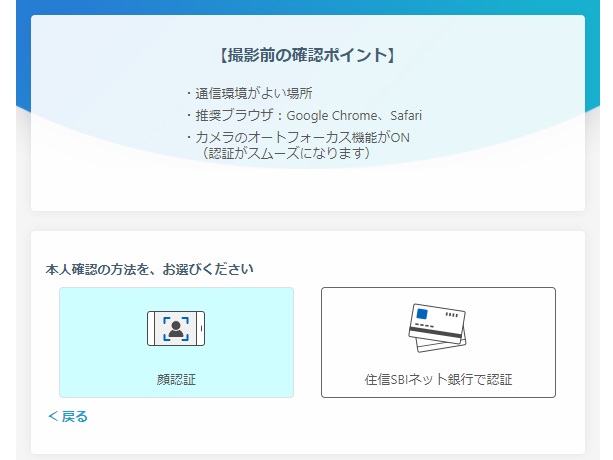Click the blue chip on the bank card icon

pos(422,314)
